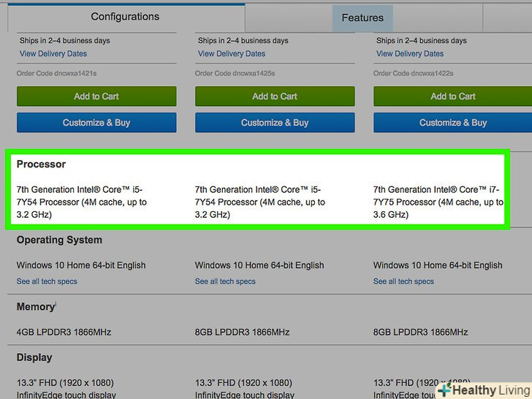View delivery dates for order dncwxa1421s
This screenshot has width=532, height=399.
53,53
